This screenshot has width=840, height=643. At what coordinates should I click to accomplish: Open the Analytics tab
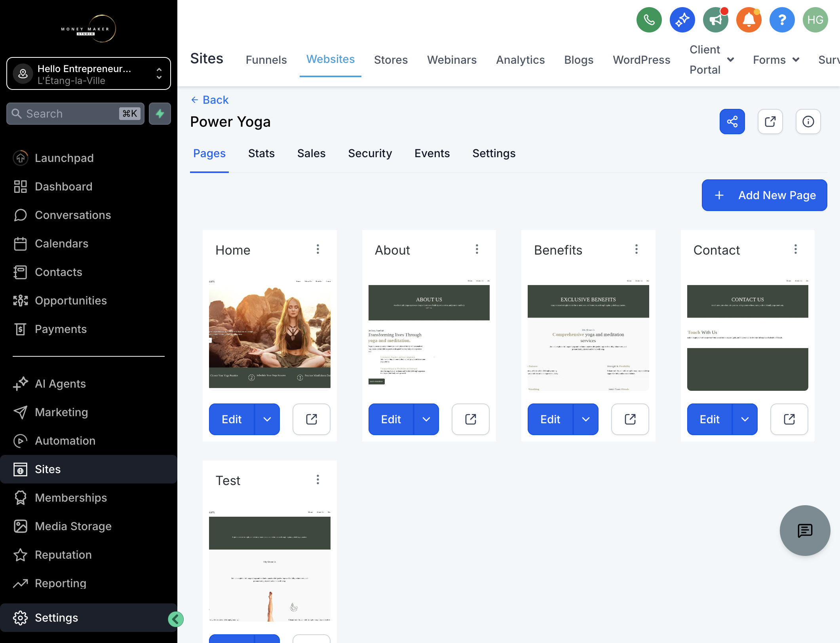[x=520, y=60]
